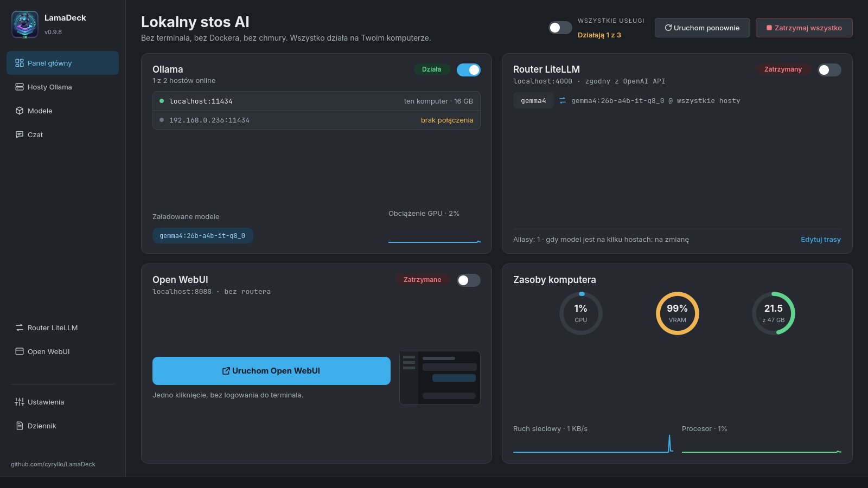The image size is (868, 488).
Task: Click loaded model chip gemma4:26b-a4b-it-q8_0
Action: click(202, 236)
